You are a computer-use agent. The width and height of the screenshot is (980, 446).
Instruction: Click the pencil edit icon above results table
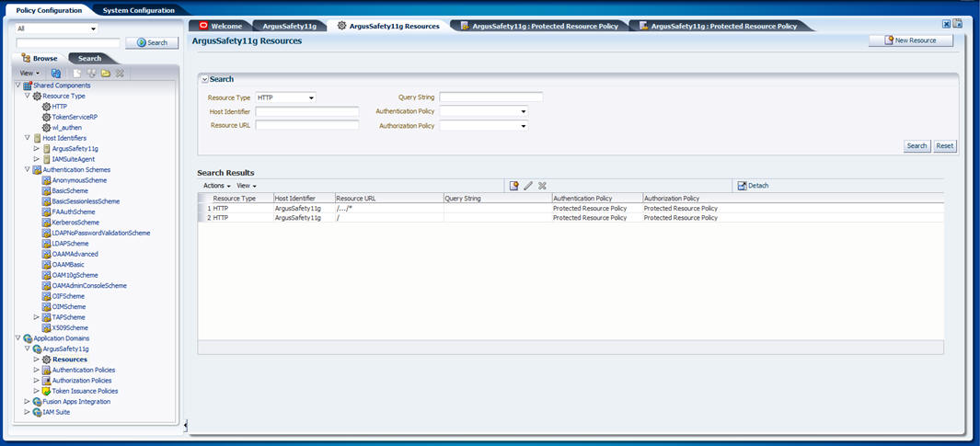[x=528, y=186]
